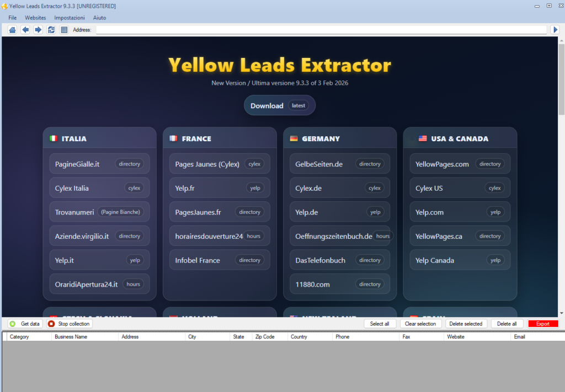
Task: Click the blue Go arrow beside the address bar
Action: tap(556, 29)
